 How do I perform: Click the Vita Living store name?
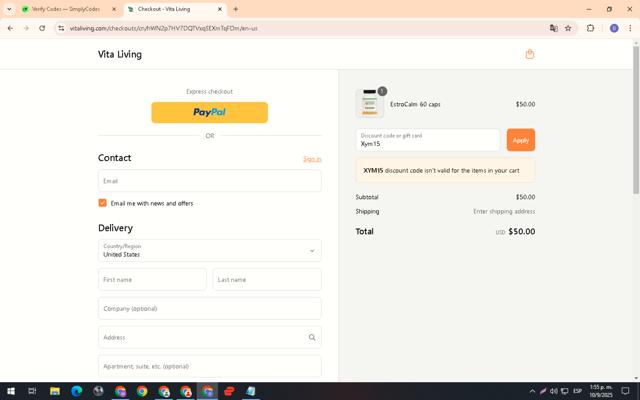(x=120, y=54)
